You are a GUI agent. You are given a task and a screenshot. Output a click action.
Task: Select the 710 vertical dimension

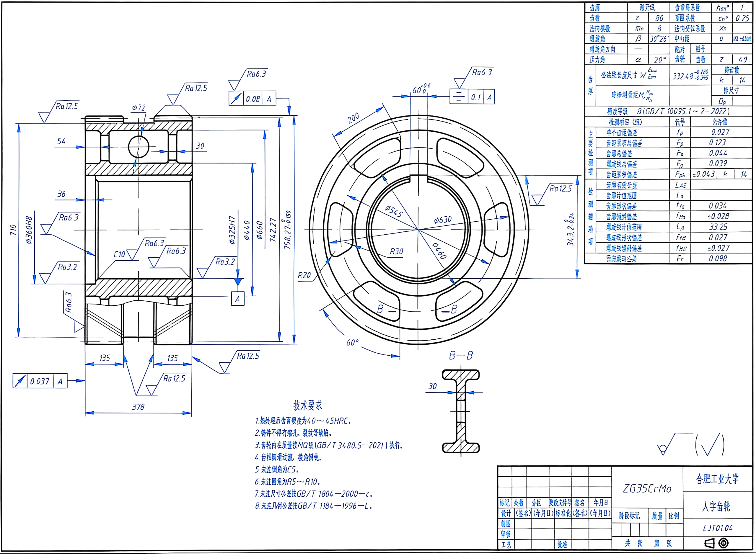click(x=13, y=230)
